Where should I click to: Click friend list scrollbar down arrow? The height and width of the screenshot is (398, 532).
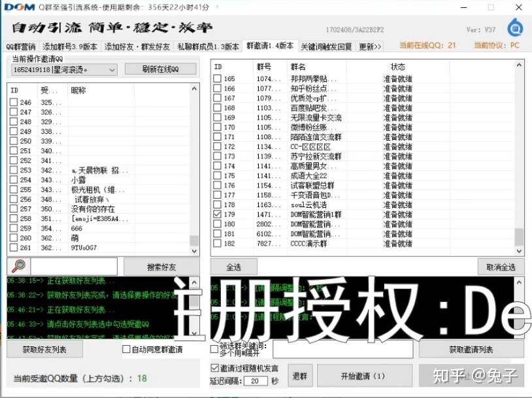point(194,251)
